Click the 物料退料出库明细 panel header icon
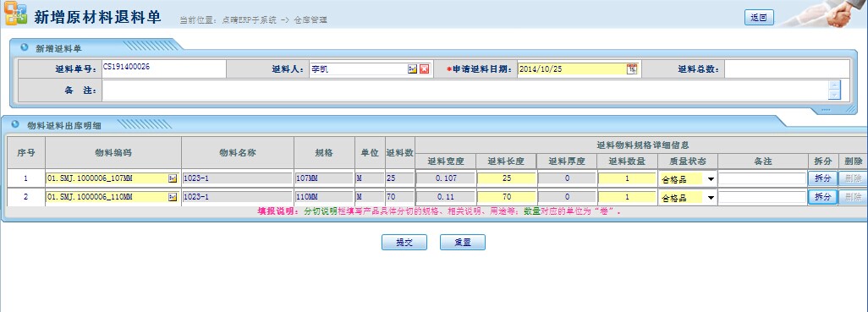868x312 pixels. pyautogui.click(x=15, y=124)
